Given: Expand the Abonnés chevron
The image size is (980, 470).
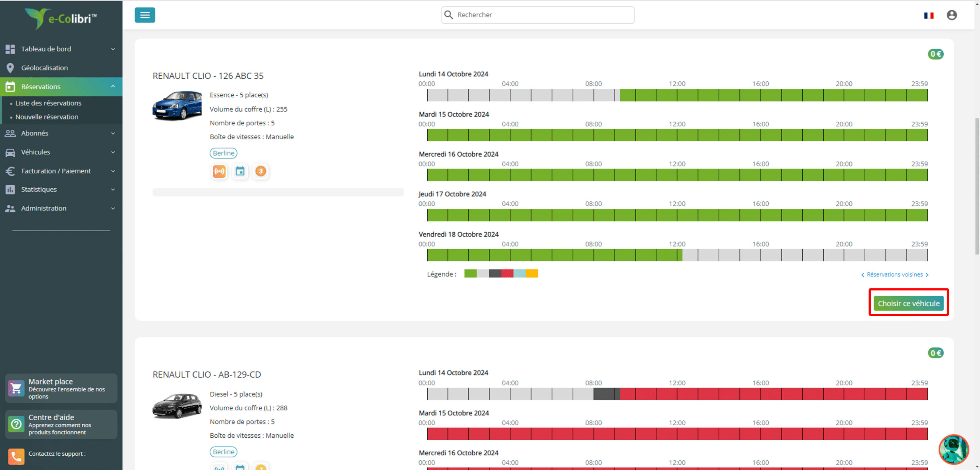Looking at the screenshot, I should (113, 133).
